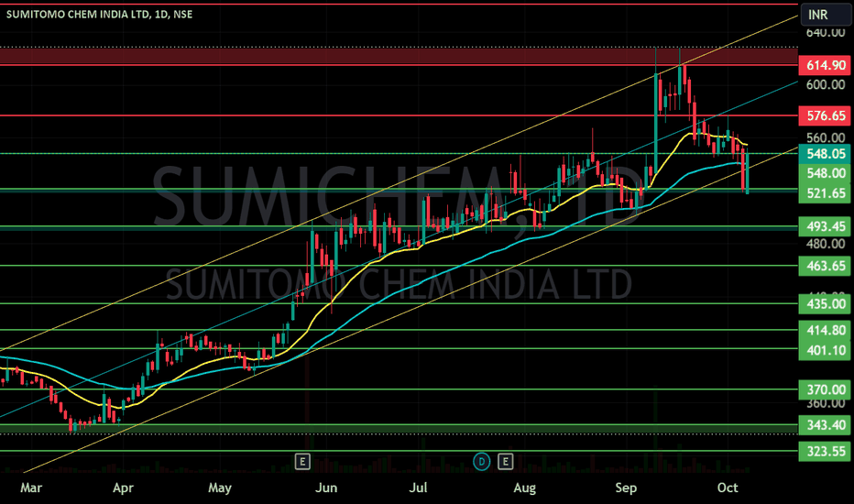Click the 414.80 support level label
854x504 pixels.
point(825,330)
